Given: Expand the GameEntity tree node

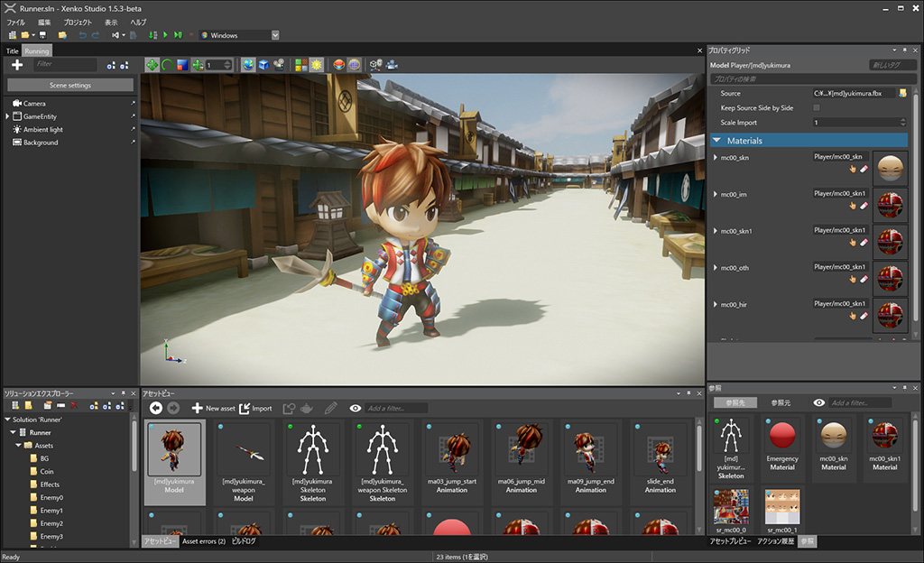Looking at the screenshot, I should [7, 116].
